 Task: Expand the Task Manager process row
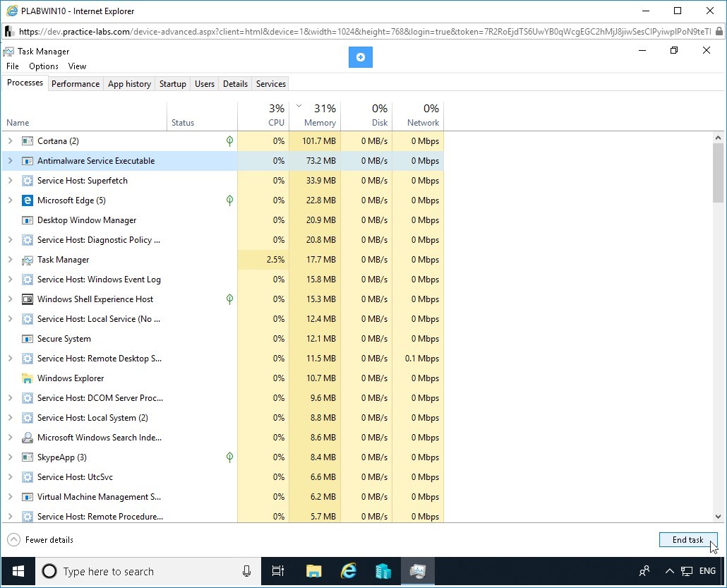click(x=10, y=260)
